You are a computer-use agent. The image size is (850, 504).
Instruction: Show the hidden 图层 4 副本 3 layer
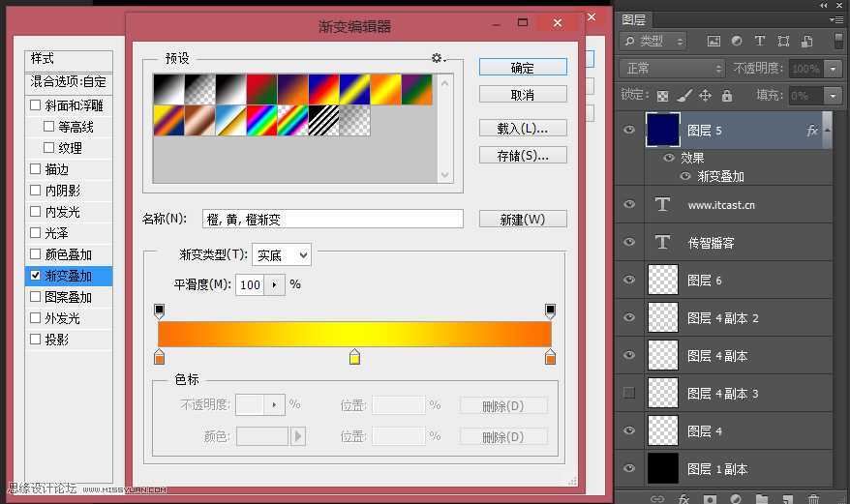pos(629,393)
